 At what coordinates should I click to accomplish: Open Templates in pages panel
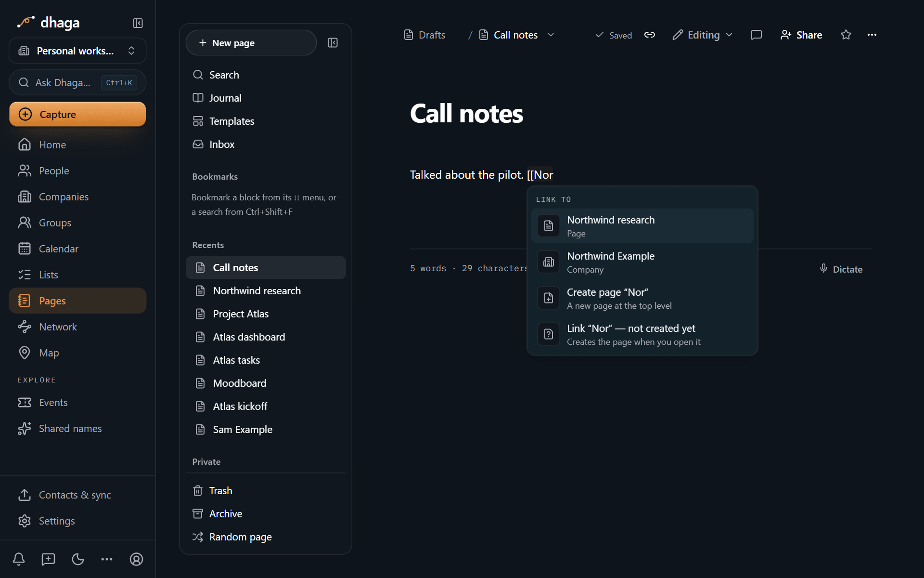tap(266, 121)
